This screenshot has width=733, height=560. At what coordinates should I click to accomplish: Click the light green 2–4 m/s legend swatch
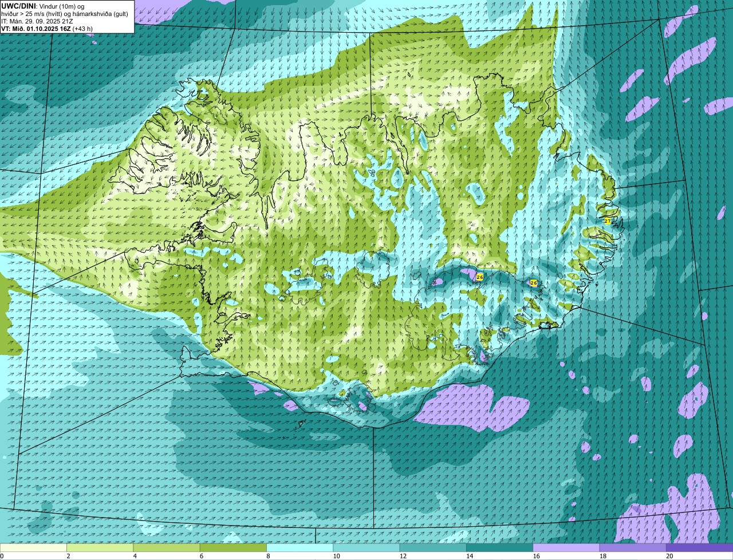[100, 547]
